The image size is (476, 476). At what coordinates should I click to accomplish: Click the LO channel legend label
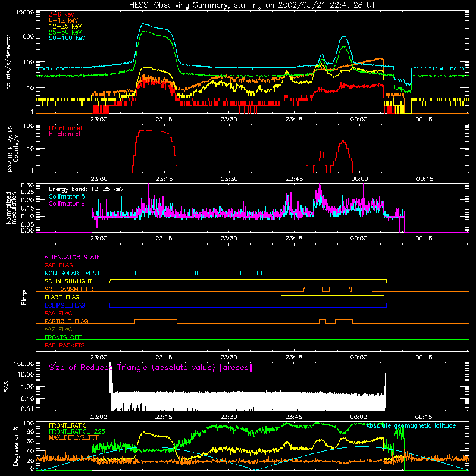(x=65, y=128)
